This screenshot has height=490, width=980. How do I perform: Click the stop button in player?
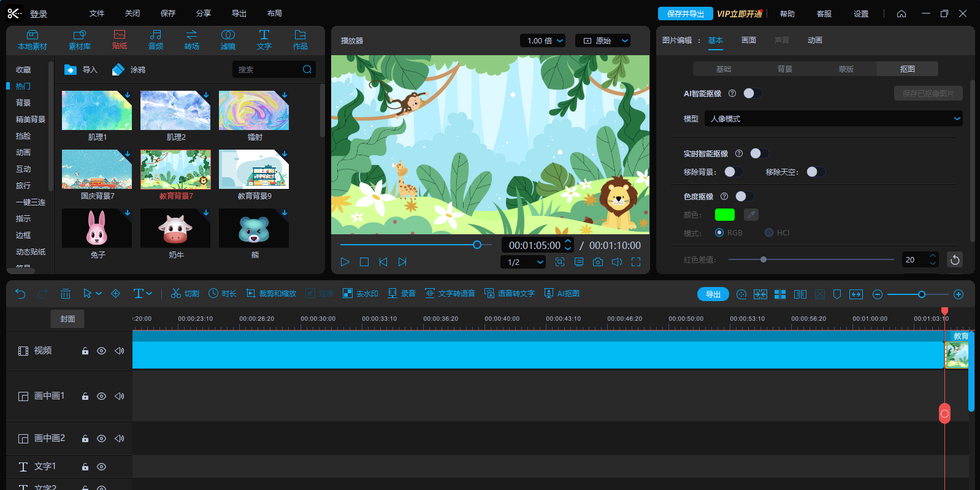tap(364, 262)
